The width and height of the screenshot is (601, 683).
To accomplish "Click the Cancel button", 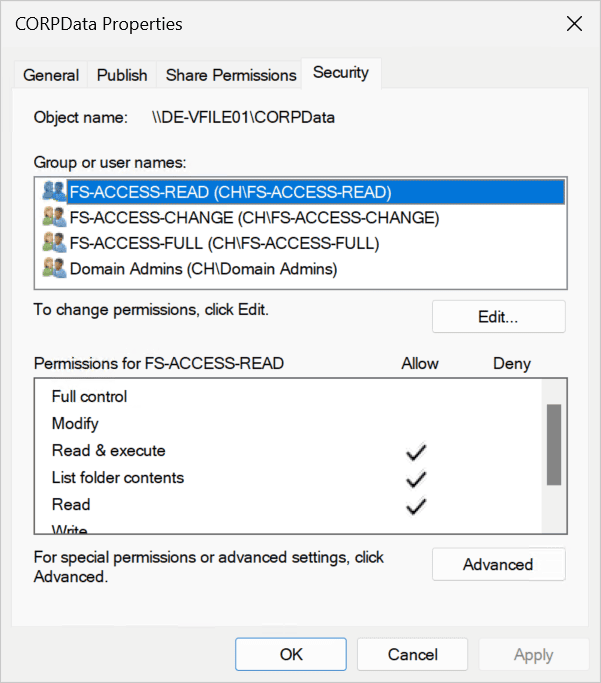I will (413, 655).
